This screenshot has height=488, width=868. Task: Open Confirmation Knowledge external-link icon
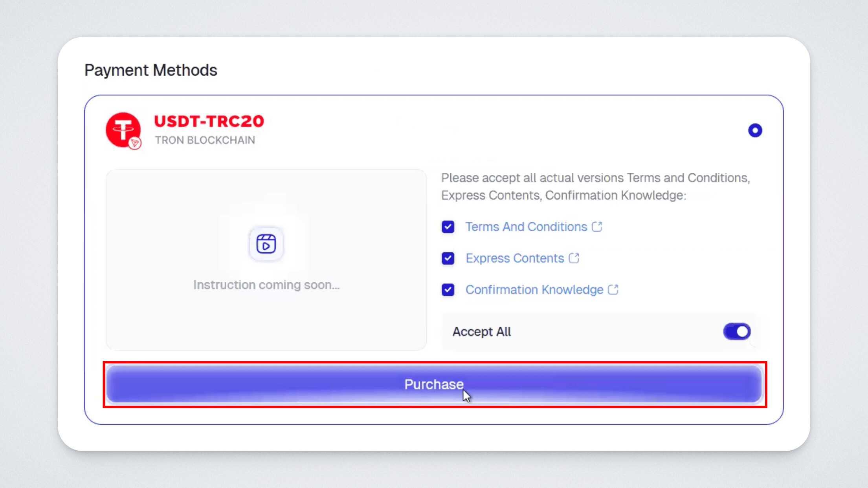pyautogui.click(x=613, y=289)
